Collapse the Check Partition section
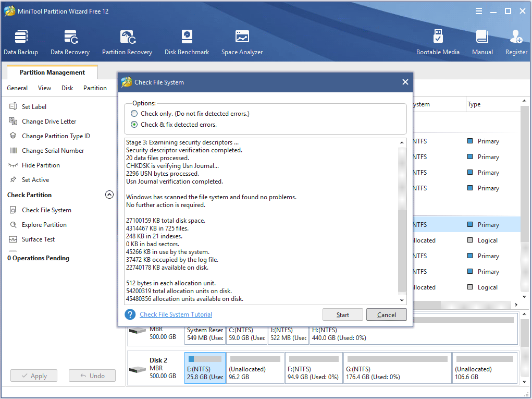This screenshot has height=399, width=532. tap(109, 195)
